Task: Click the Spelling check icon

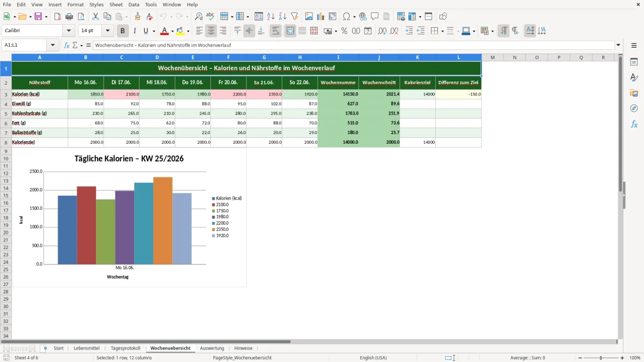Action: point(210,17)
